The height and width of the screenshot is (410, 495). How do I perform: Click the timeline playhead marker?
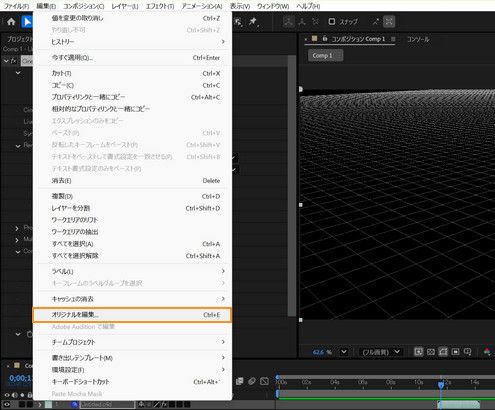[x=441, y=385]
